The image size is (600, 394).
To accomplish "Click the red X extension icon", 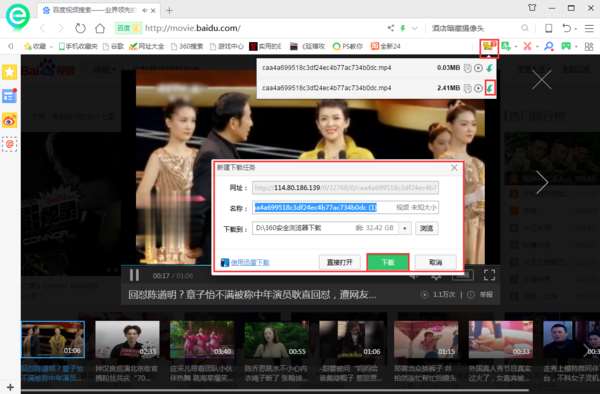I will (527, 46).
